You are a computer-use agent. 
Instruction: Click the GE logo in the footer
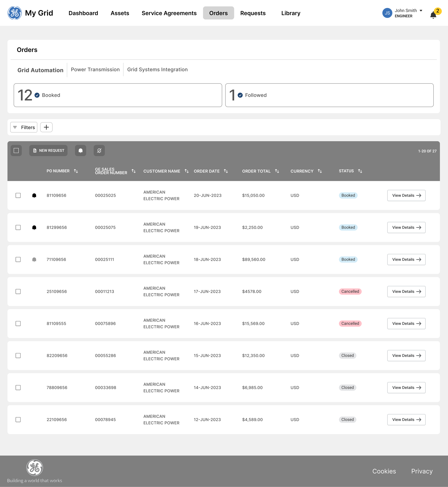click(34, 468)
